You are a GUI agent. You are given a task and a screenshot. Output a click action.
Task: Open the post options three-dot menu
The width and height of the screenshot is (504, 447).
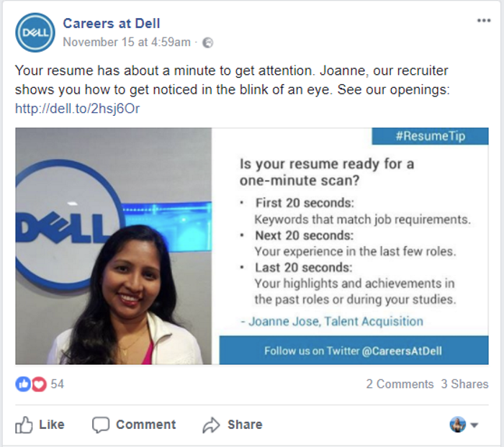[x=484, y=21]
